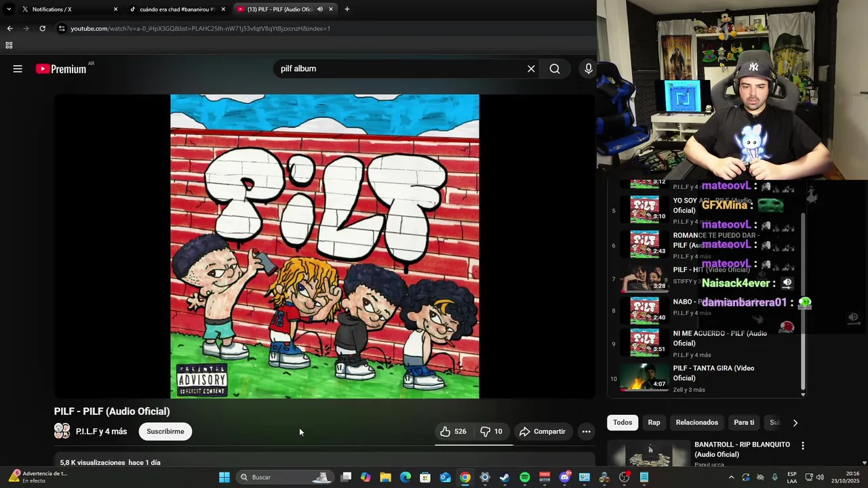Click the magnifier search button
868x488 pixels.
[x=555, y=68]
